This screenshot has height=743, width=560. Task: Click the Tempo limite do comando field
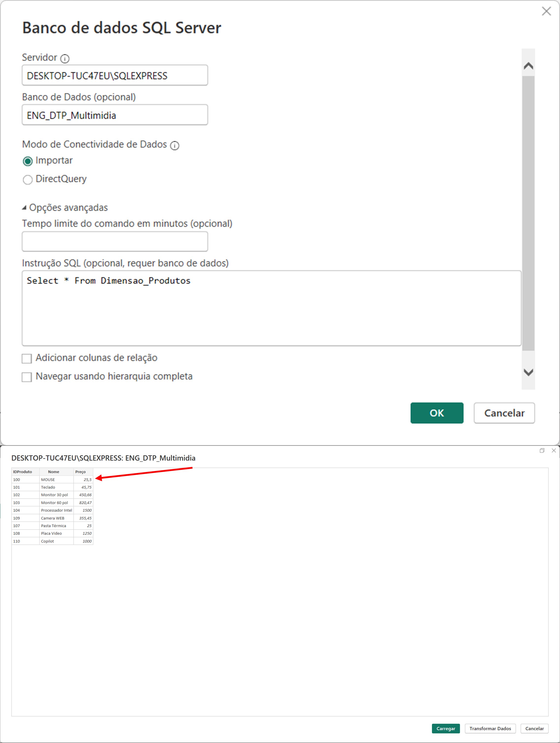click(115, 241)
